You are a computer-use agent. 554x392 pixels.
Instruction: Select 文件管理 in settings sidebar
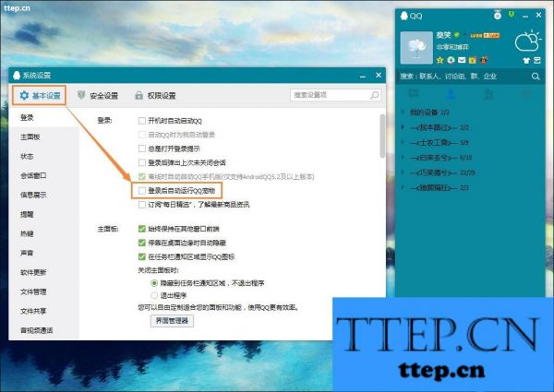coord(44,291)
